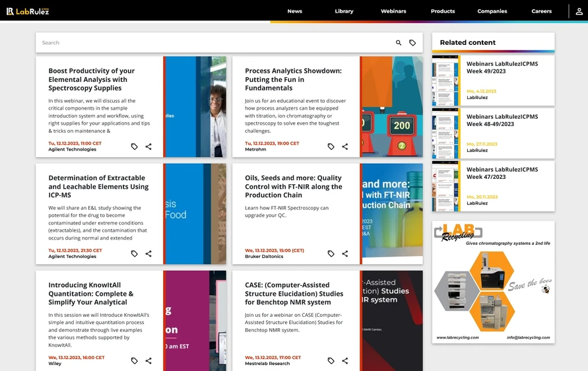Open the News menu
This screenshot has height=371, width=588.
point(295,11)
